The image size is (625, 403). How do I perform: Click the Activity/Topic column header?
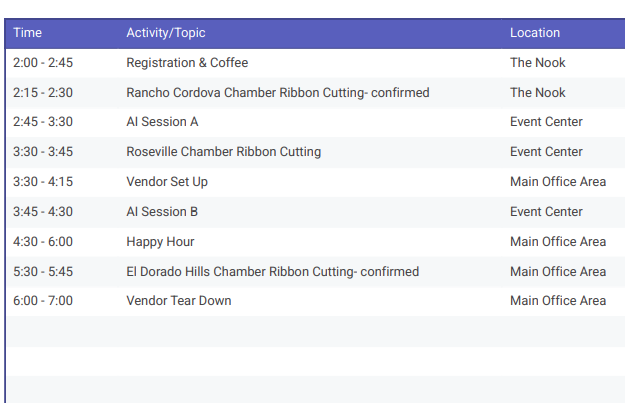(166, 33)
